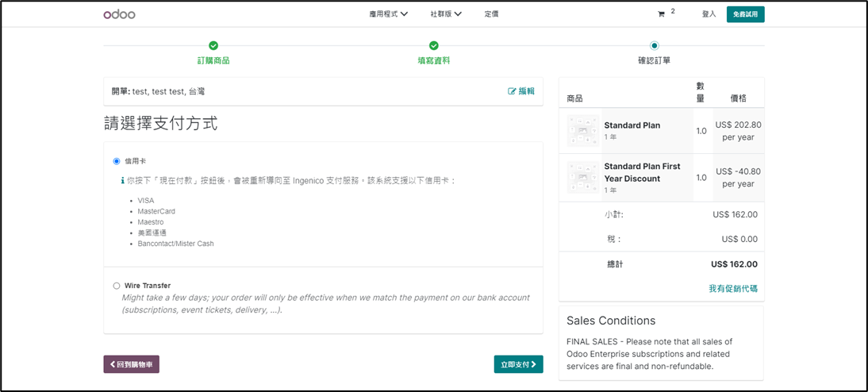Click the 我有促銷代碼 link

coord(733,289)
